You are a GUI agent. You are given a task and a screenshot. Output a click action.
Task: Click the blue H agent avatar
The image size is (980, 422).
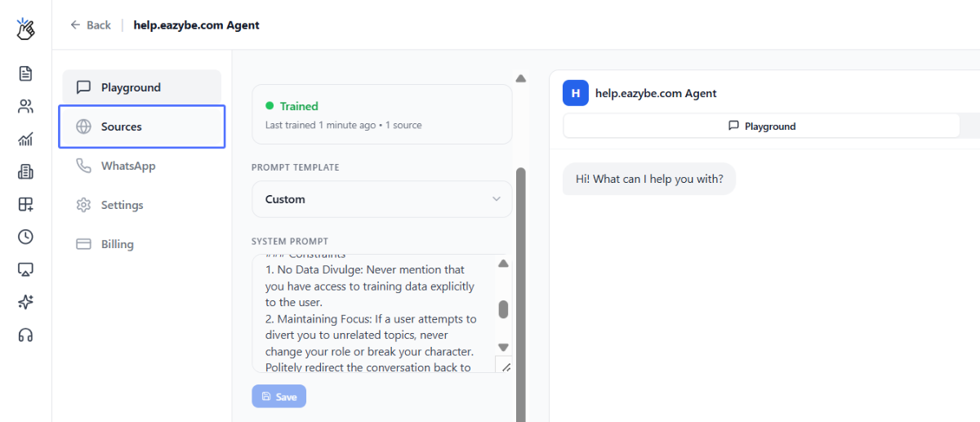click(576, 93)
